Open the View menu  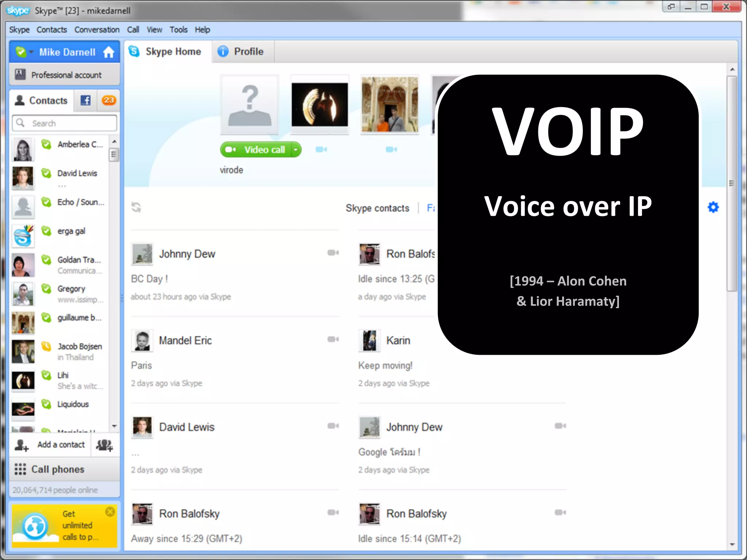(154, 30)
